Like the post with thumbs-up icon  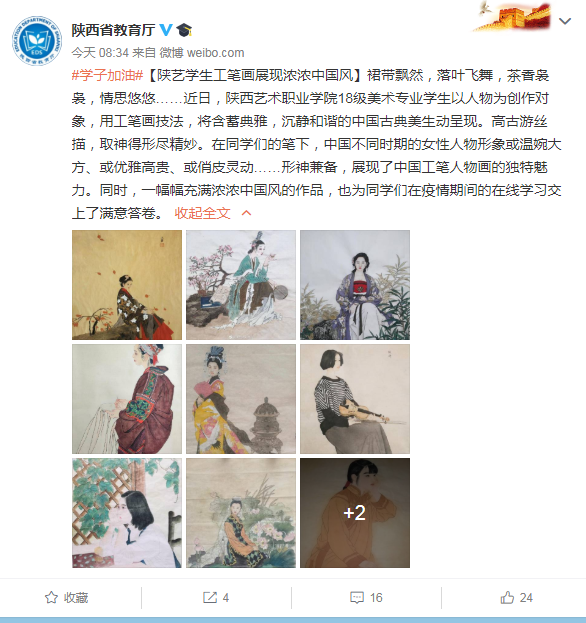[x=507, y=597]
